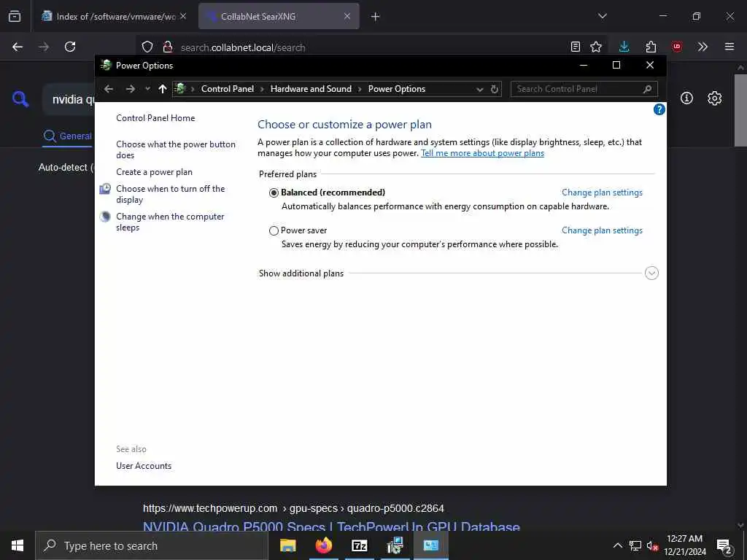Viewport: 747px width, 560px height.
Task: Open Windows Start menu
Action: tap(18, 545)
